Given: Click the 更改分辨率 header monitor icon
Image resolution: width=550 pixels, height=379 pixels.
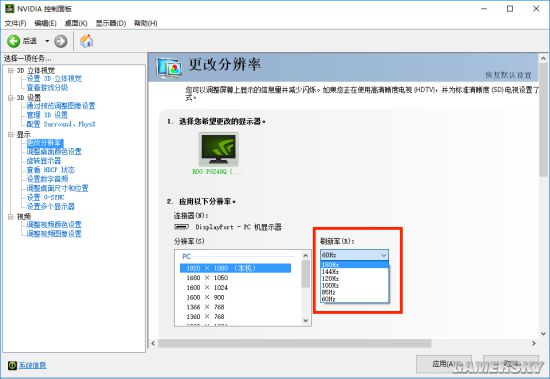Looking at the screenshot, I should [169, 67].
